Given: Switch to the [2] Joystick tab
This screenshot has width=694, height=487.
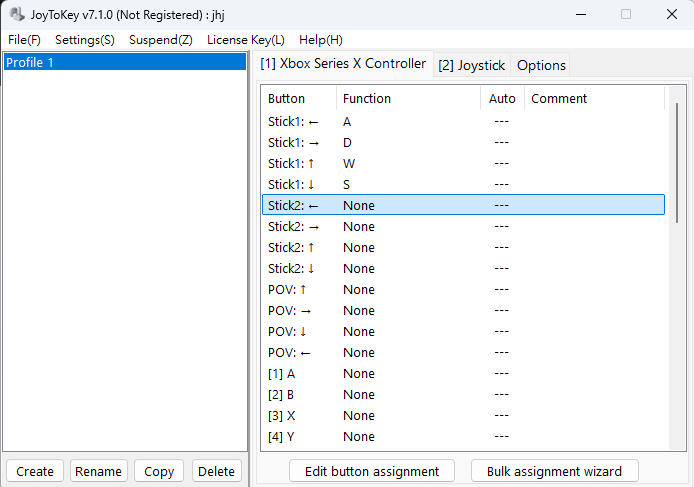Looking at the screenshot, I should 471,65.
